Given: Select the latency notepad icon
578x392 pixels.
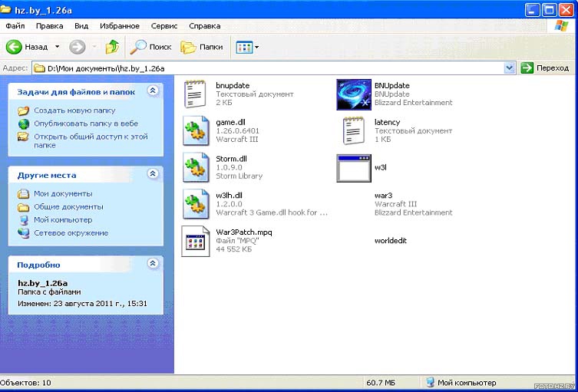Looking at the screenshot, I should (x=354, y=130).
